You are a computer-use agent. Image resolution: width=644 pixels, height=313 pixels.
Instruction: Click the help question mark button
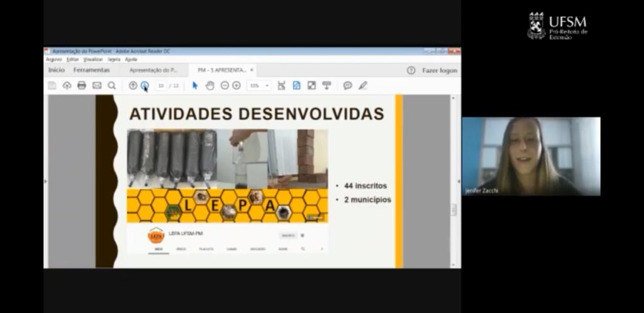point(411,70)
